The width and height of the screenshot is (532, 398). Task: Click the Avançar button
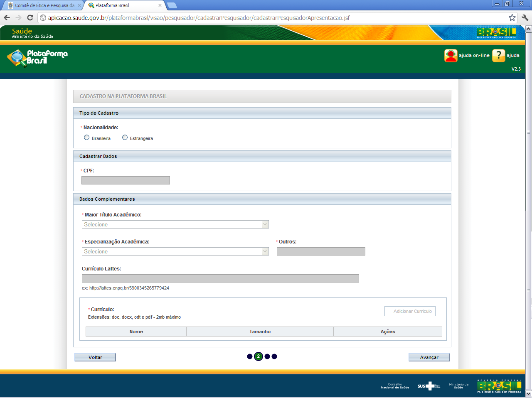429,357
